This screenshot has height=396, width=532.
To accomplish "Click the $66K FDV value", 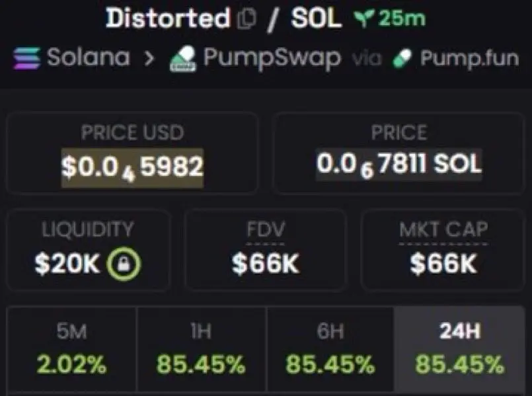I will [x=266, y=264].
